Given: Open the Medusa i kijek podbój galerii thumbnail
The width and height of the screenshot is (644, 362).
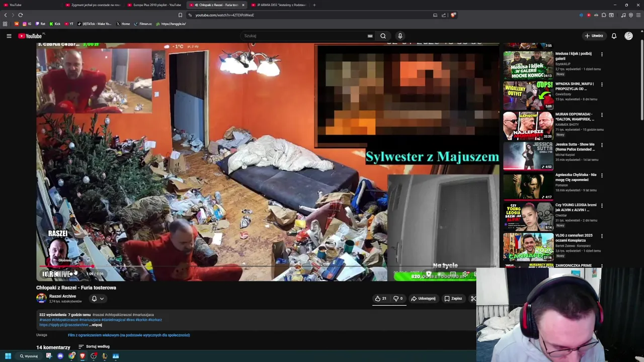Looking at the screenshot, I should click(x=528, y=64).
